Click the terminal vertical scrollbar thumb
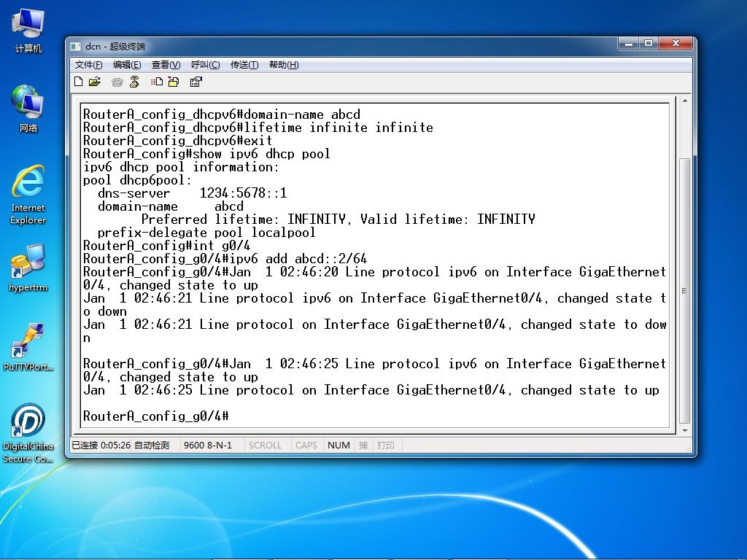747x560 pixels. tap(684, 290)
